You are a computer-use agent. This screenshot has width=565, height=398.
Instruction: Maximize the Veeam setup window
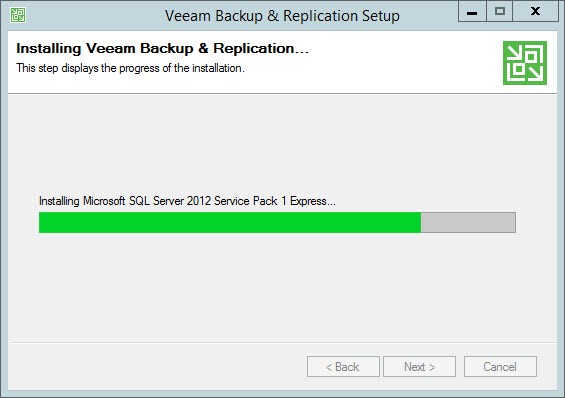pos(499,12)
